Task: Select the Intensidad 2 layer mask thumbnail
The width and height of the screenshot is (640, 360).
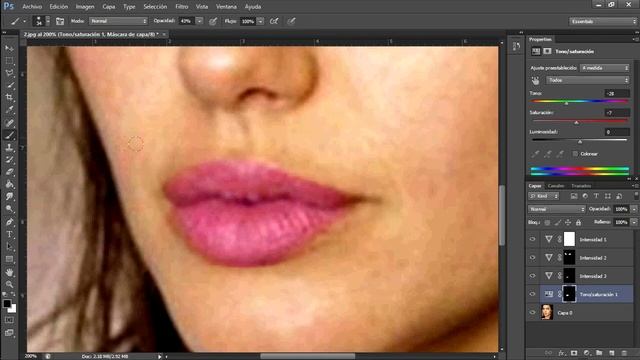Action: coord(569,258)
